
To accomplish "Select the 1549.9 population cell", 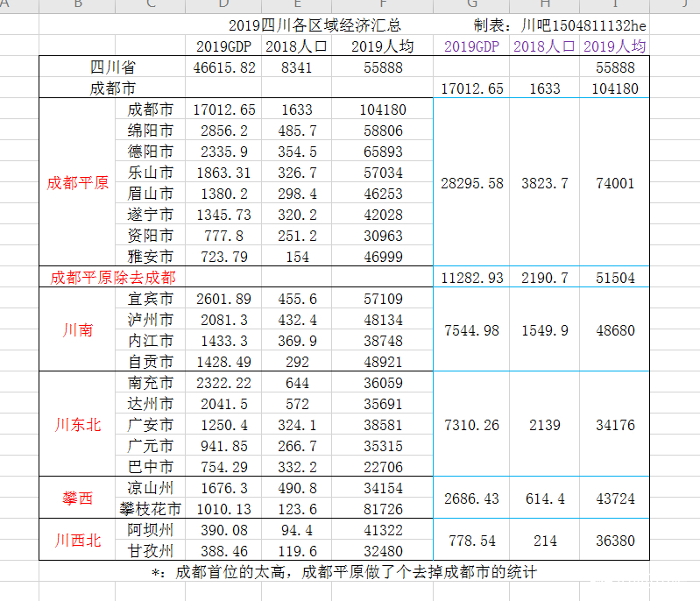I will [545, 330].
